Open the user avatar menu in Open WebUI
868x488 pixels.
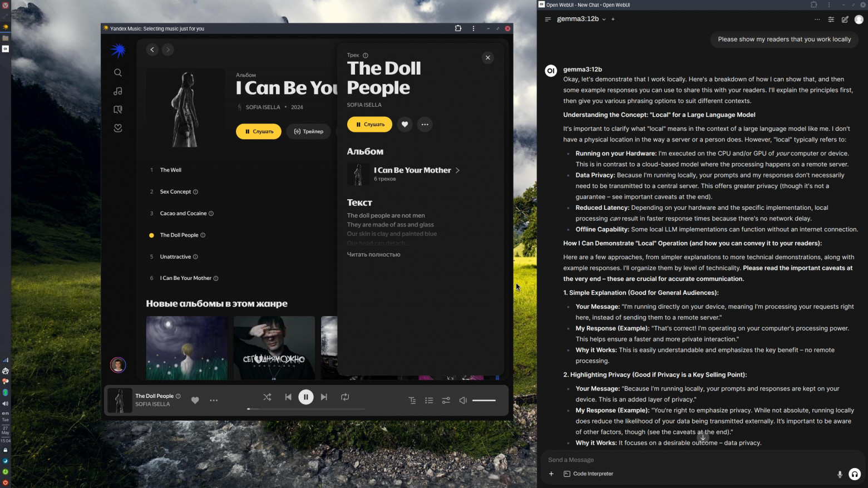pyautogui.click(x=859, y=19)
